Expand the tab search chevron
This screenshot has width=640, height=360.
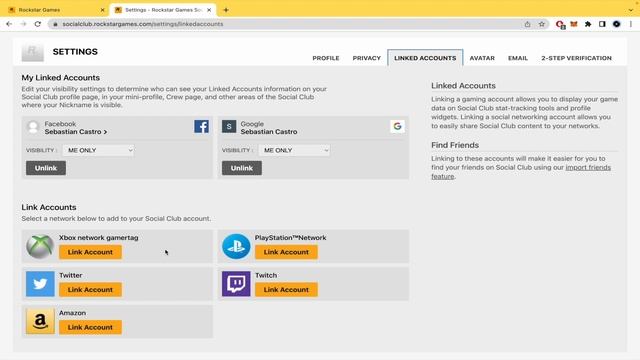pos(631,10)
